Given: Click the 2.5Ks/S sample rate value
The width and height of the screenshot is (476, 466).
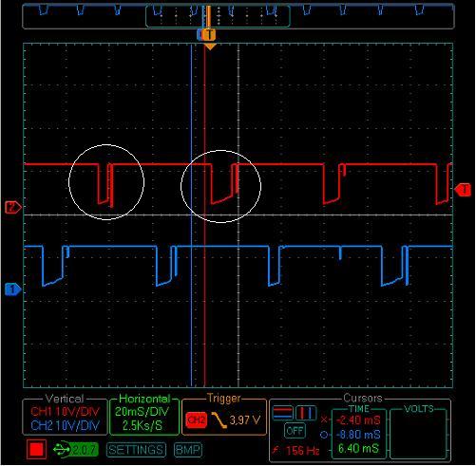Looking at the screenshot, I should [x=143, y=425].
